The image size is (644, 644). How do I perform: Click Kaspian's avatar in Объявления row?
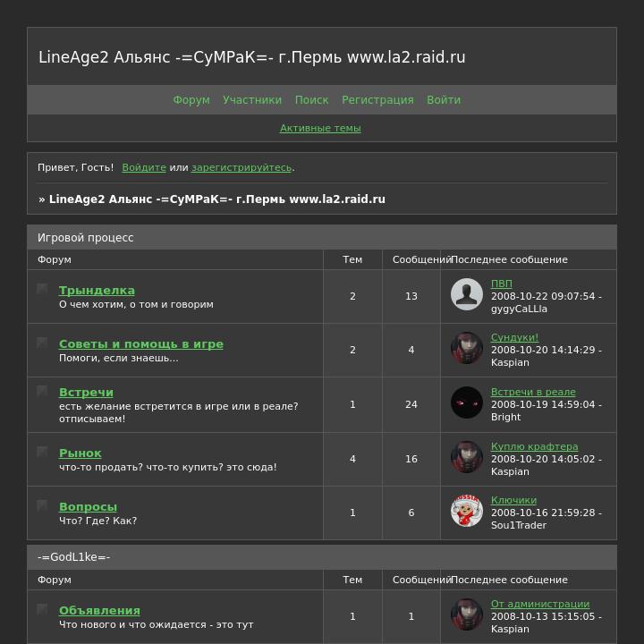pyautogui.click(x=467, y=614)
